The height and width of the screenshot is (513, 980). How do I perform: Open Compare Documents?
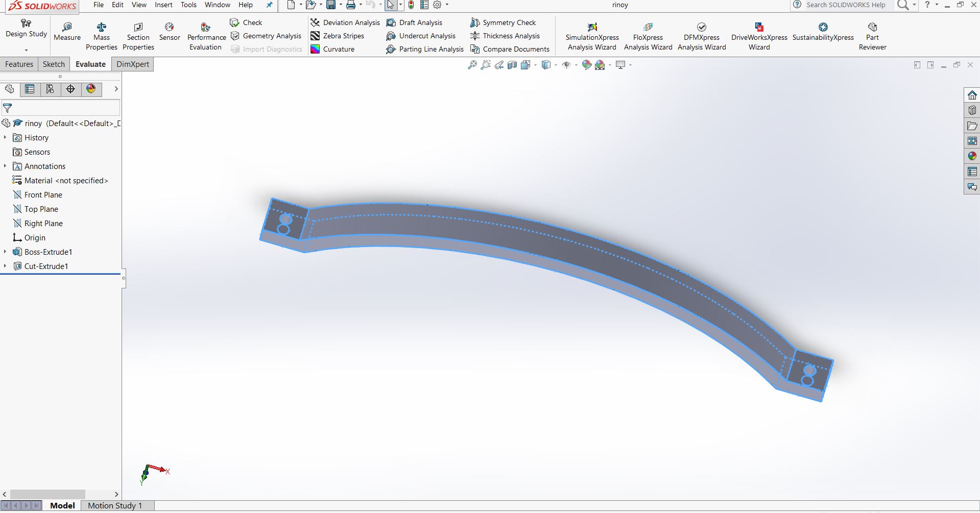pyautogui.click(x=510, y=49)
